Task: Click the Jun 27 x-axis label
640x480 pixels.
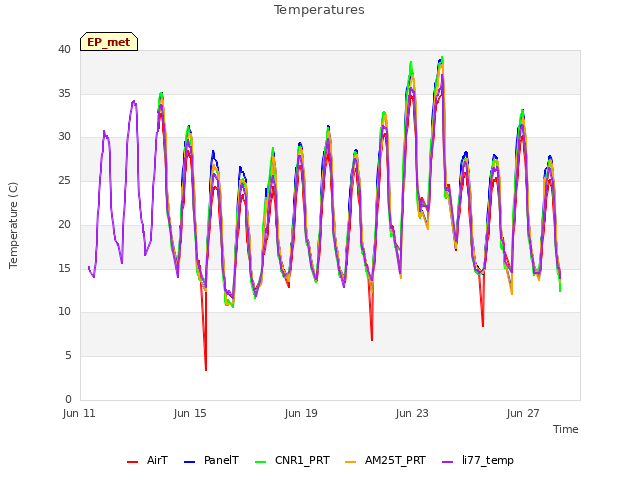Action: [x=523, y=413]
